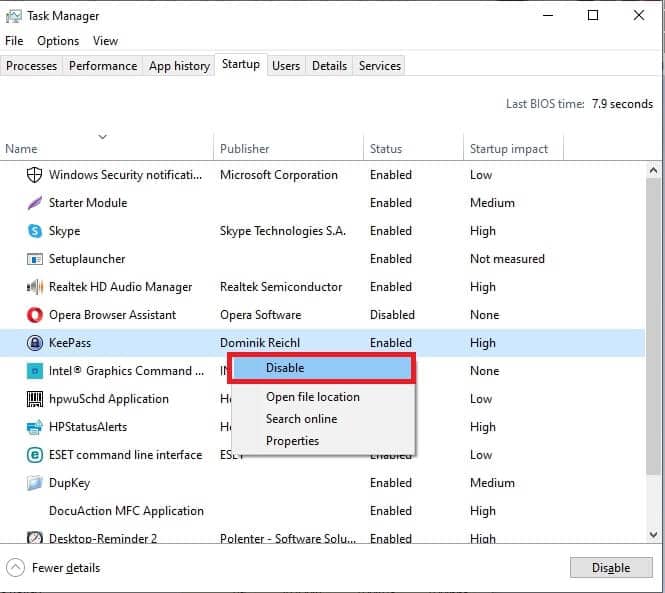Click the Windows Security shield icon

coord(34,175)
